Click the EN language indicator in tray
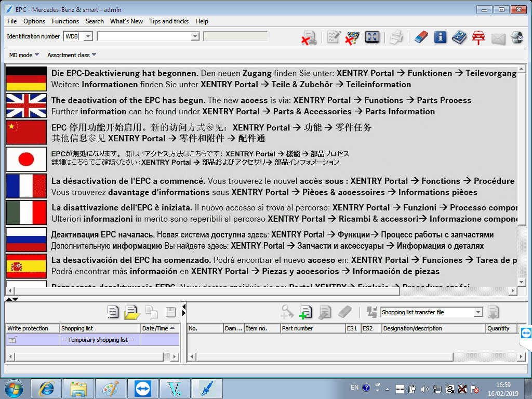 point(354,388)
